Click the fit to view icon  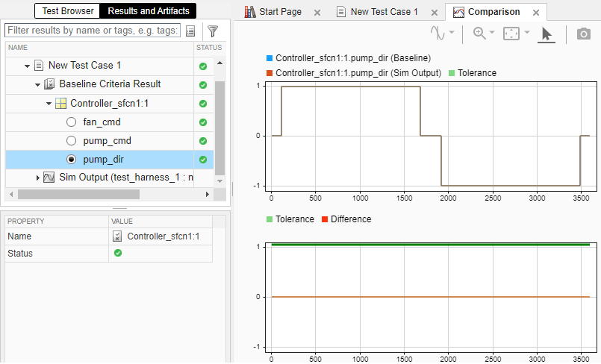point(511,34)
